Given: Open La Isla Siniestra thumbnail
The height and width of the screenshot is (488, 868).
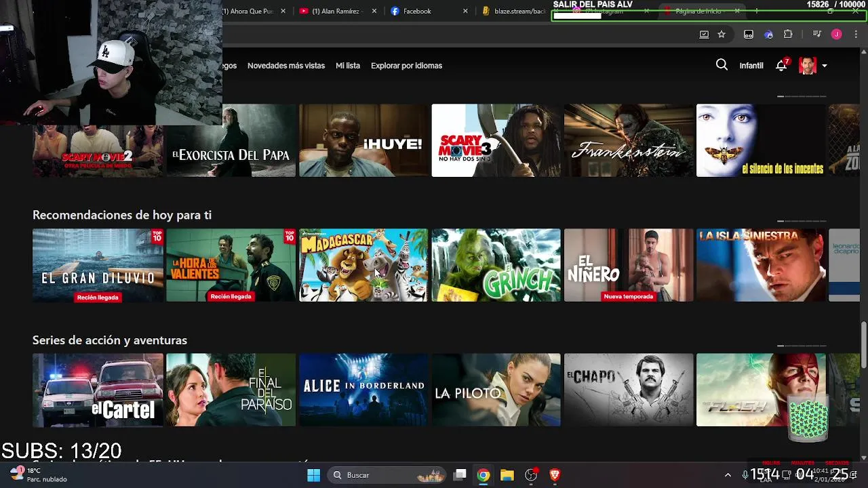Looking at the screenshot, I should (x=761, y=265).
